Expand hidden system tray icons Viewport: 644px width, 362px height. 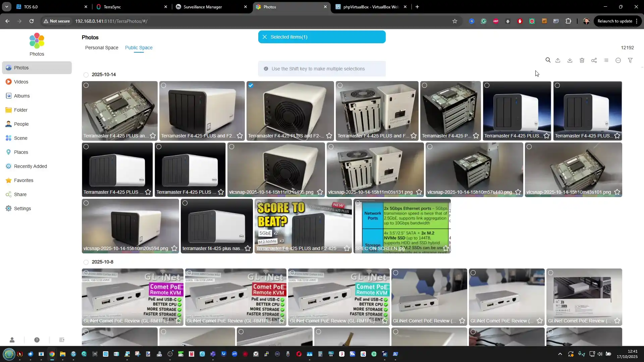point(560,354)
